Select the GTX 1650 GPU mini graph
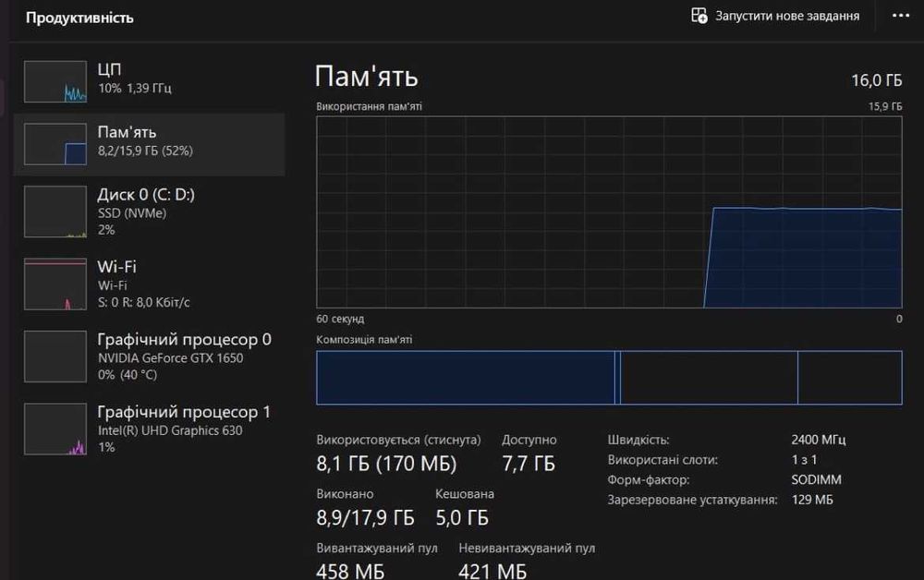This screenshot has height=580, width=924. click(x=55, y=356)
